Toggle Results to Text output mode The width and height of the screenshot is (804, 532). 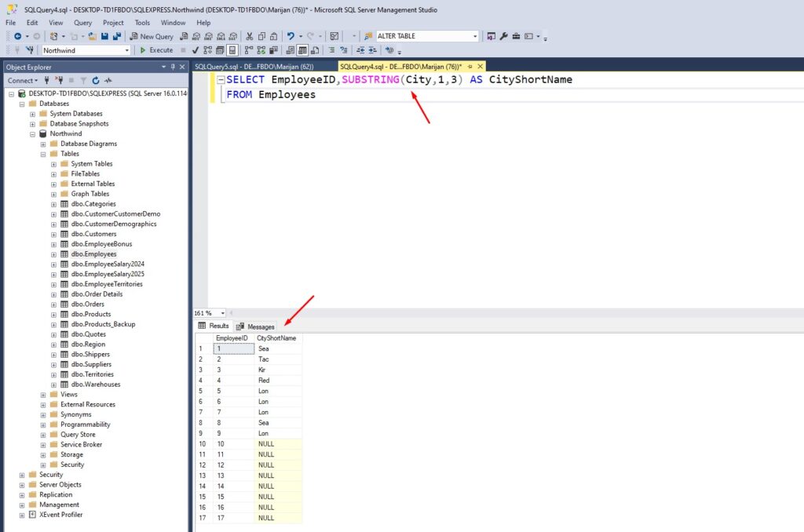pos(291,50)
